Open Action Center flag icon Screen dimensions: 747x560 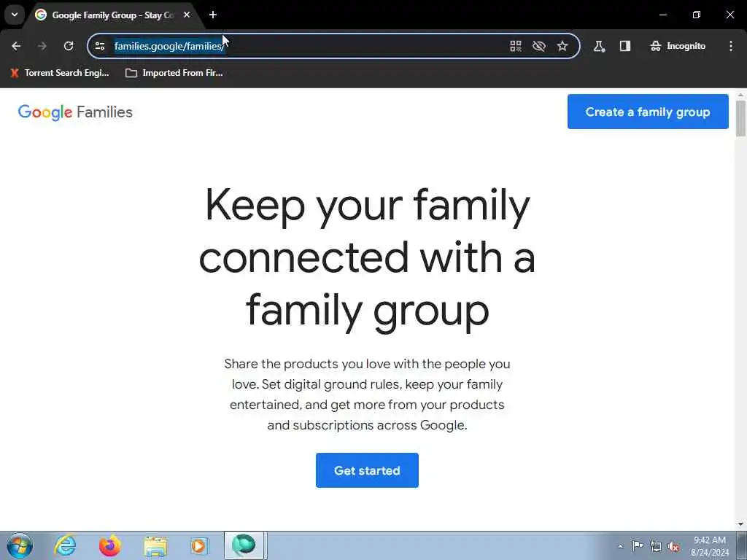tap(638, 546)
